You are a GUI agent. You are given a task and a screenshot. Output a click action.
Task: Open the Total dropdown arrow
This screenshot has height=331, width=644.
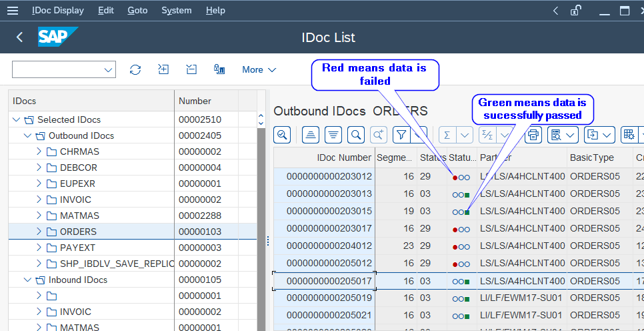coord(465,134)
